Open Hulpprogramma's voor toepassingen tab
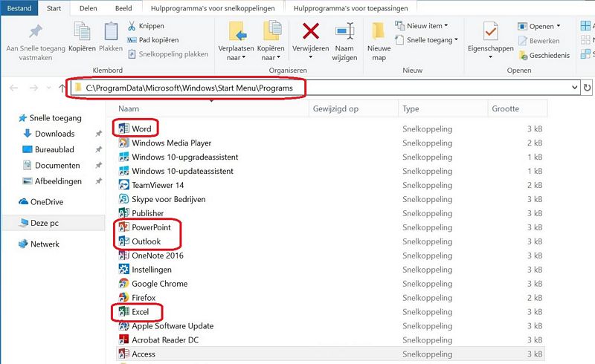 pos(350,8)
